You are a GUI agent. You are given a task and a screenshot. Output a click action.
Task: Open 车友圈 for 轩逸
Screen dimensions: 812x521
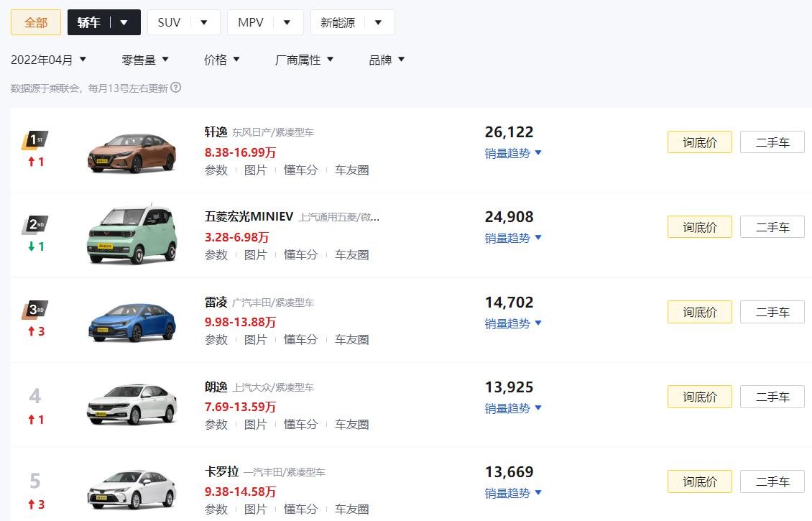[x=351, y=170]
